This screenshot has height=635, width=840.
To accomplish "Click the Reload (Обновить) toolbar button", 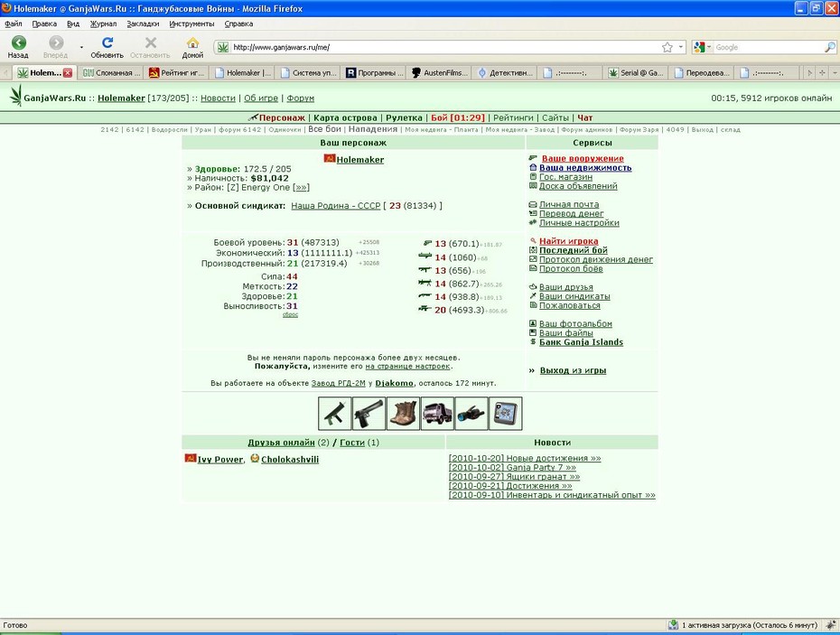I will 107,47.
